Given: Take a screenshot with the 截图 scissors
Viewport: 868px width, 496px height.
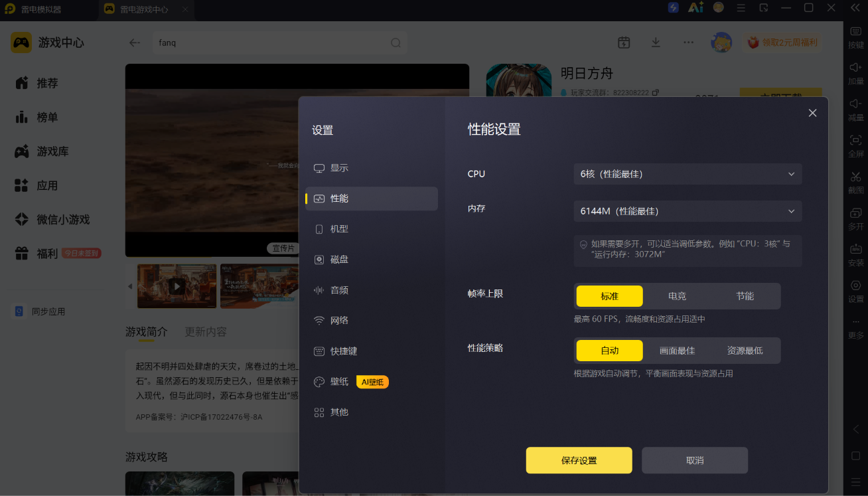Looking at the screenshot, I should 856,183.
